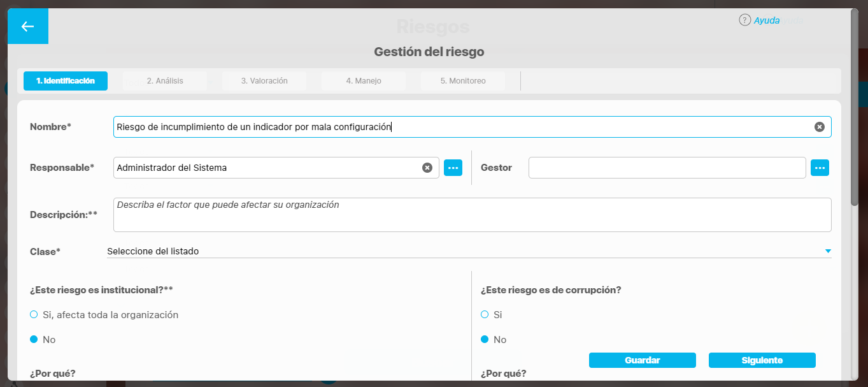Go to the 3. Valoración tab

pyautogui.click(x=264, y=81)
